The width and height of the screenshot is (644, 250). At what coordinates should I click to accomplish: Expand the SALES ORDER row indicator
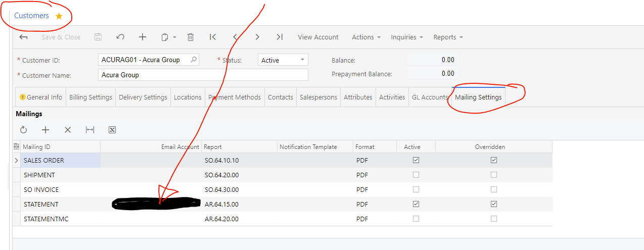[16, 160]
